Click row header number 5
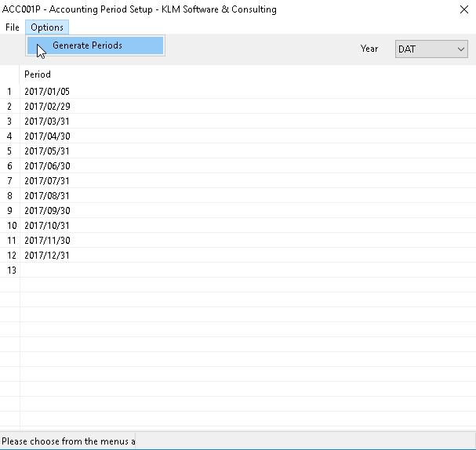 tap(9, 151)
